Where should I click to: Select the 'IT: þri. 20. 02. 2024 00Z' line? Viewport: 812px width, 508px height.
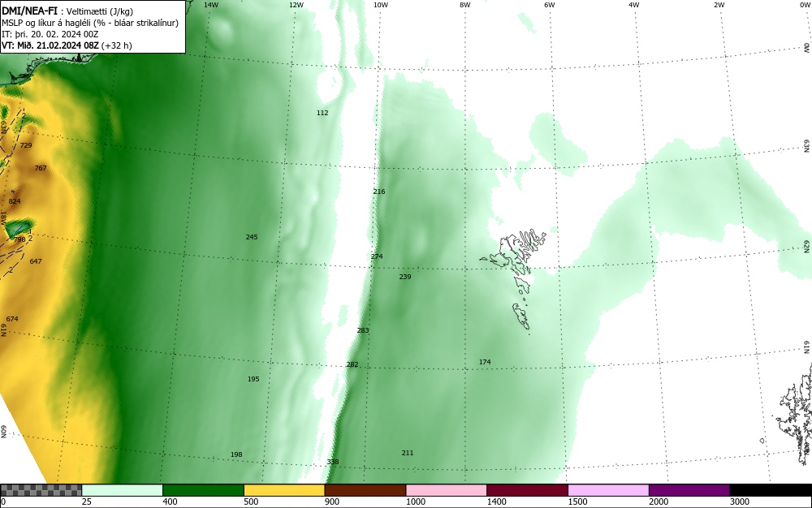tap(50, 34)
